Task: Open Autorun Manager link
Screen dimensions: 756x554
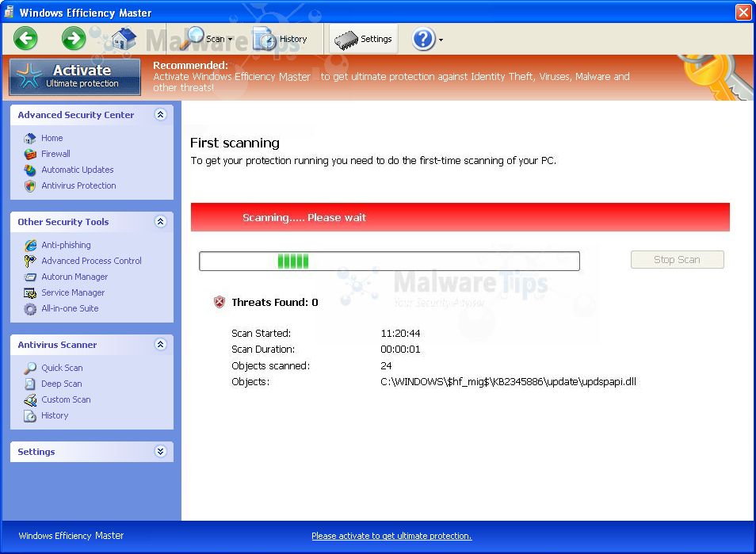Action: (x=74, y=277)
